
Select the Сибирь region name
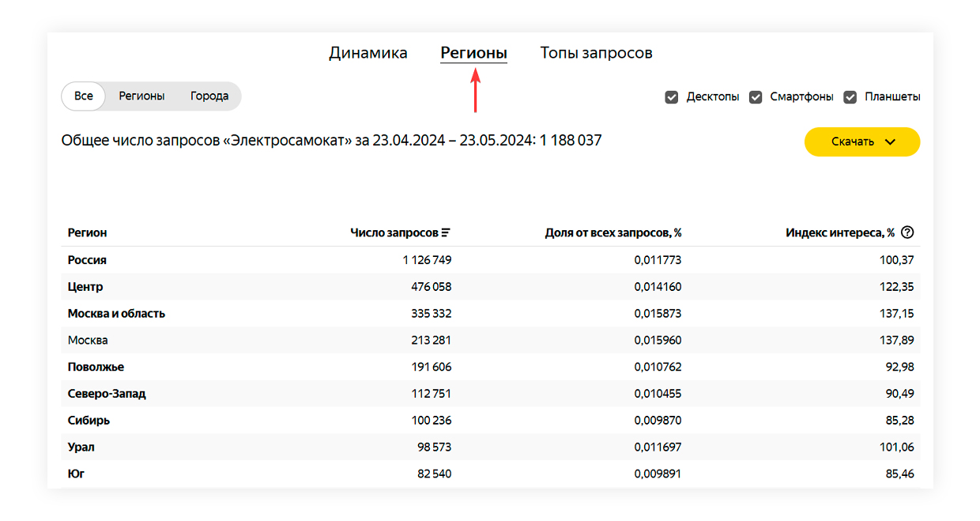89,421
